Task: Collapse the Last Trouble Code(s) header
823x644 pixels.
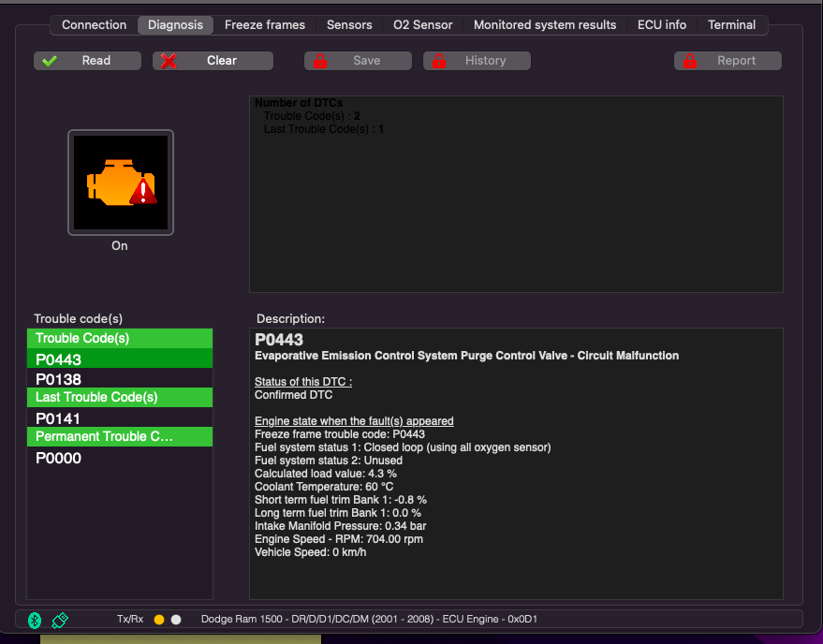Action: pos(120,397)
